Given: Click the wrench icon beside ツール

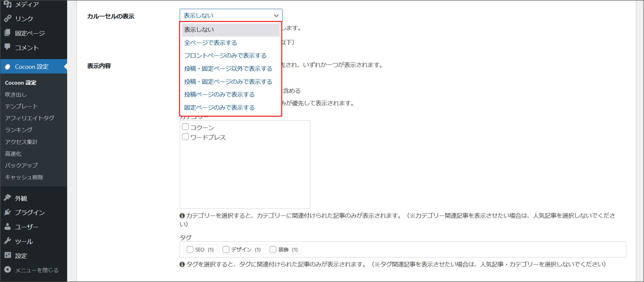Looking at the screenshot, I should tap(8, 241).
